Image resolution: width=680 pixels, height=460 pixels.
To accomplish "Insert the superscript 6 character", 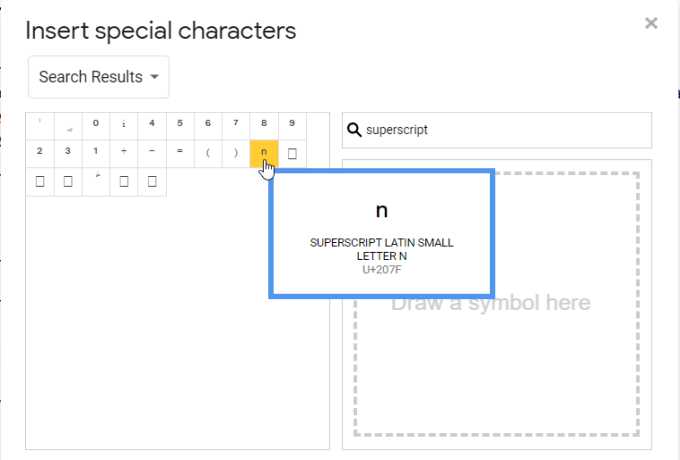I will click(x=208, y=125).
